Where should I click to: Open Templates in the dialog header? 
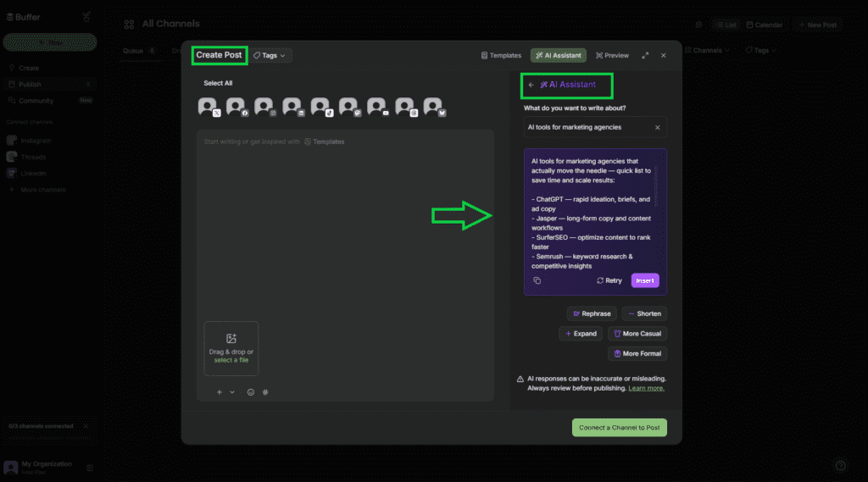501,55
